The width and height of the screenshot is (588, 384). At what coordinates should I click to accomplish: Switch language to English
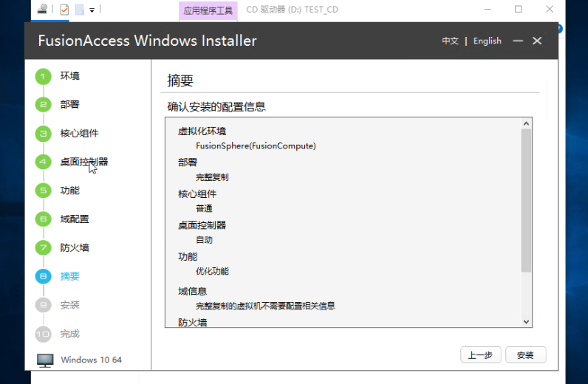pos(487,41)
